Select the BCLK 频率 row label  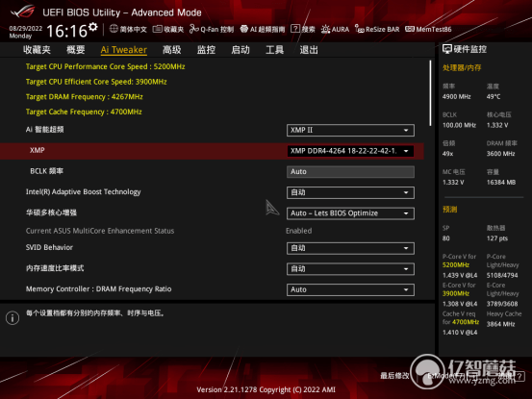(x=46, y=171)
